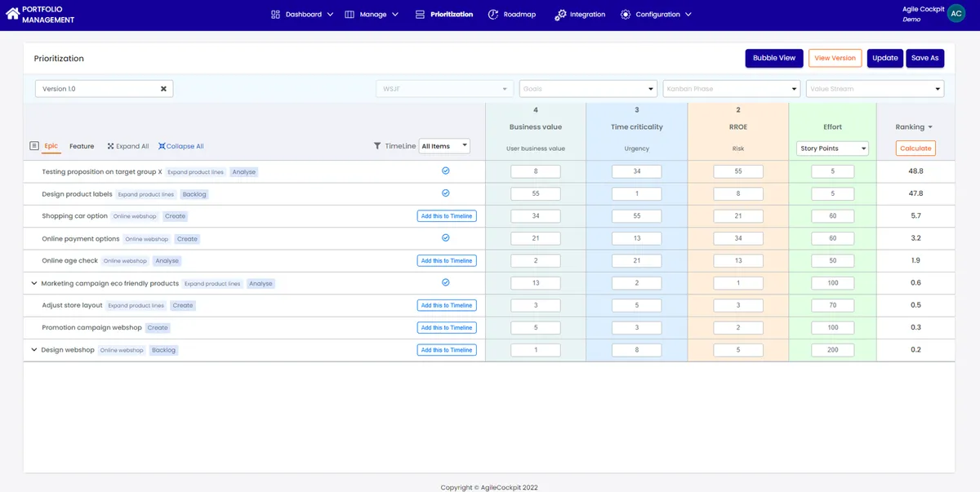Click Effort field for Adjust store layout
This screenshot has width=980, height=492.
pos(833,305)
